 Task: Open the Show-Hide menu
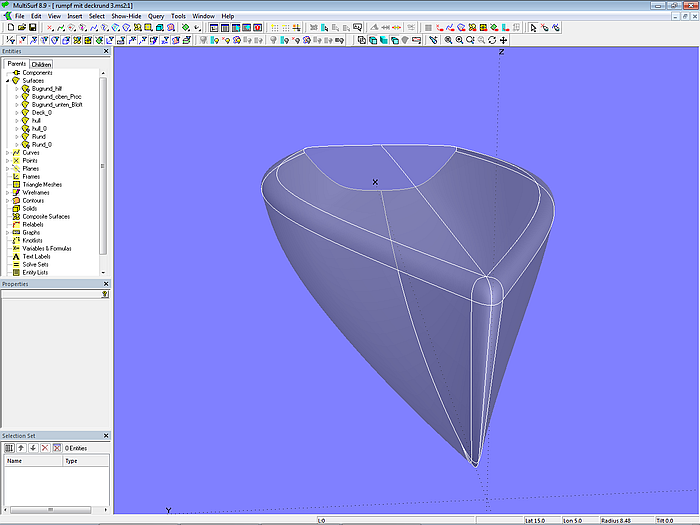[126, 16]
